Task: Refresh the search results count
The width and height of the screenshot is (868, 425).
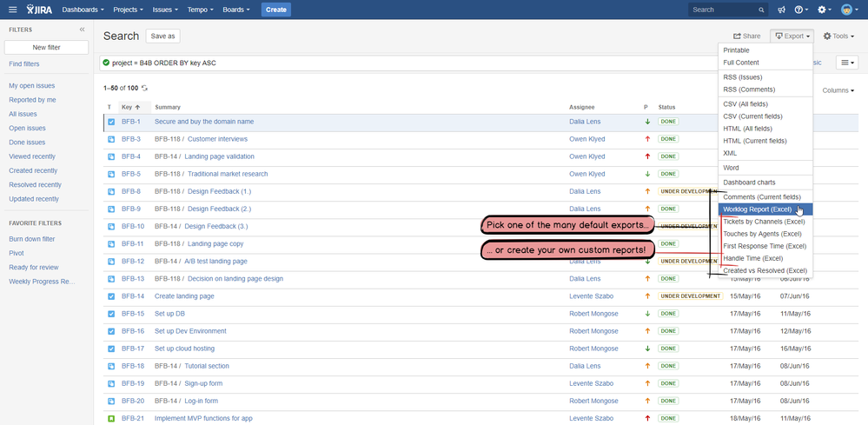Action: coord(144,89)
